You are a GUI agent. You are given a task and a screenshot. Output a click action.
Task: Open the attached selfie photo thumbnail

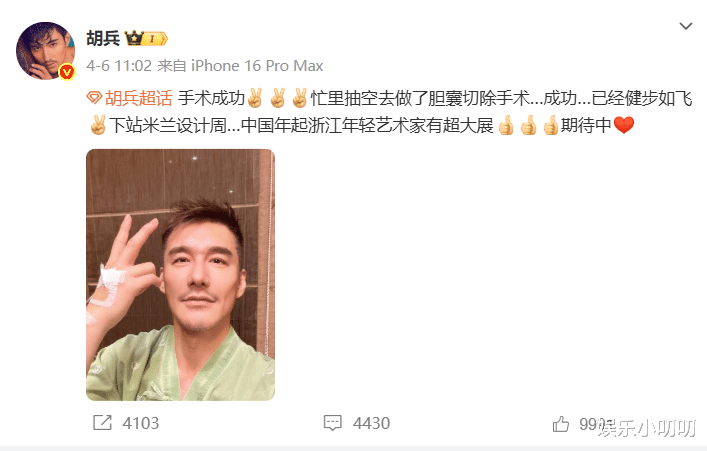180,275
